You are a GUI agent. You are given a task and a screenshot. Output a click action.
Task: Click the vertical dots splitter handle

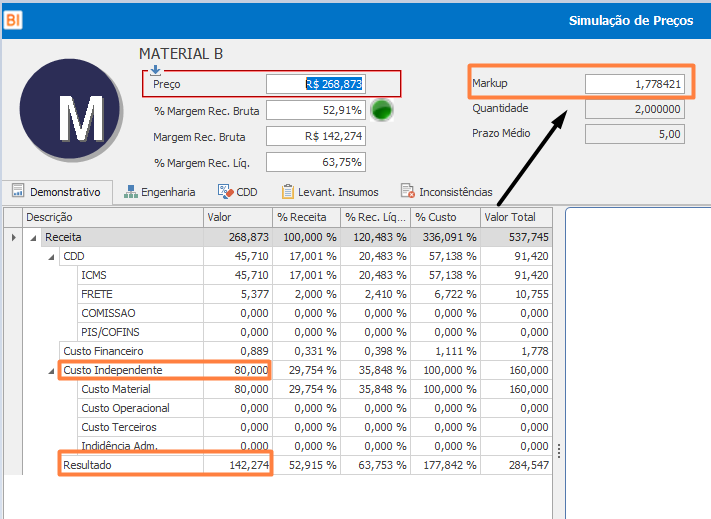559,451
